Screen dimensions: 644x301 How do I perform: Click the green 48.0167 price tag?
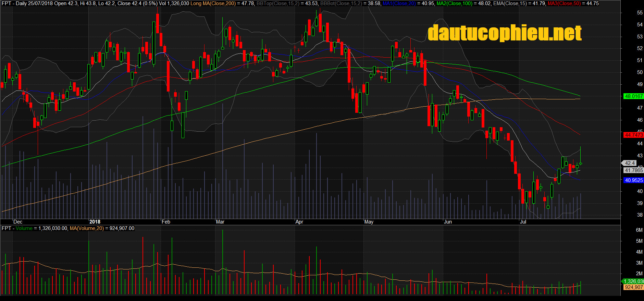pos(633,96)
